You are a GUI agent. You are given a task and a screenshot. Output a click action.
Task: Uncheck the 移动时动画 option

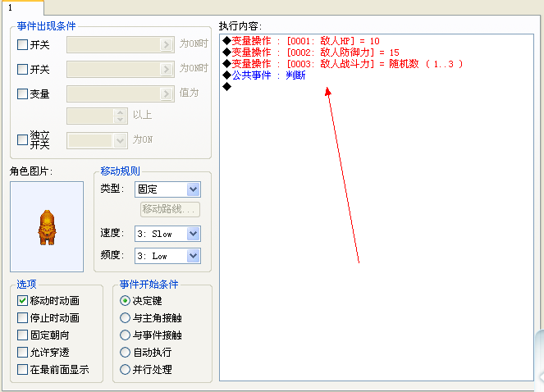(22, 300)
